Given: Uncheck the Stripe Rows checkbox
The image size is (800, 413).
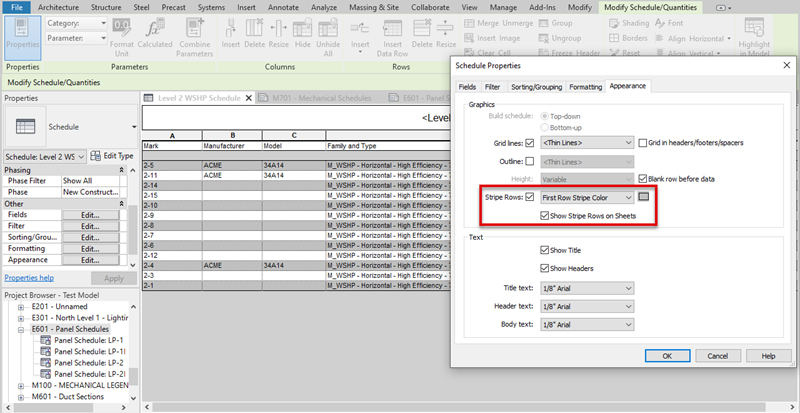Looking at the screenshot, I should pos(529,197).
